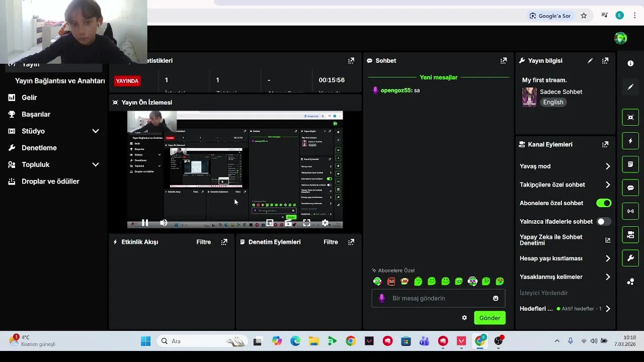
Task: Open Hedefleri active goals row
Action: click(565, 309)
